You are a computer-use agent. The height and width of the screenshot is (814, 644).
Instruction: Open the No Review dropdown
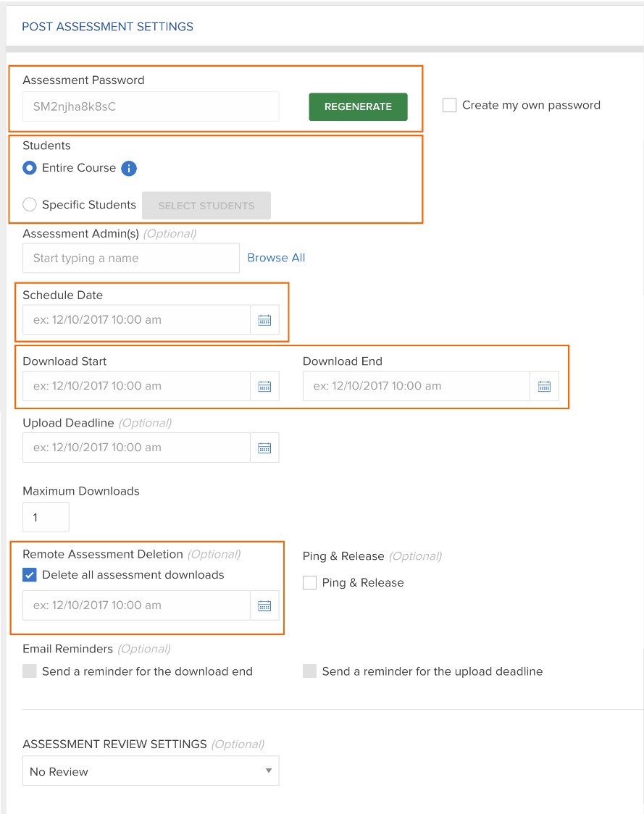pyautogui.click(x=151, y=771)
